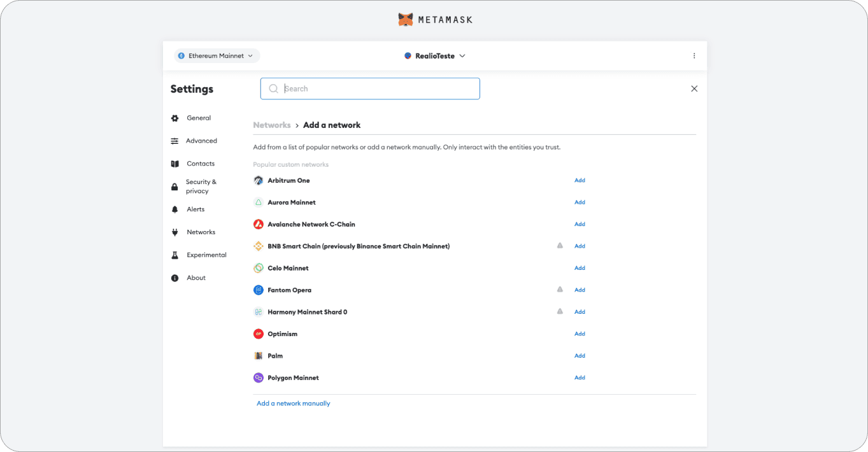
Task: Click the Arbitrum One network name
Action: [288, 181]
